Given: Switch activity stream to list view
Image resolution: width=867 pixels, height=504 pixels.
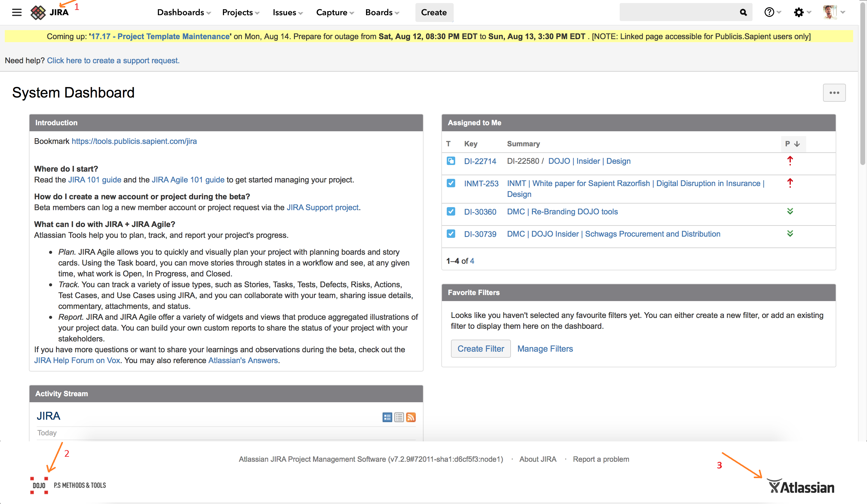Looking at the screenshot, I should 399,417.
